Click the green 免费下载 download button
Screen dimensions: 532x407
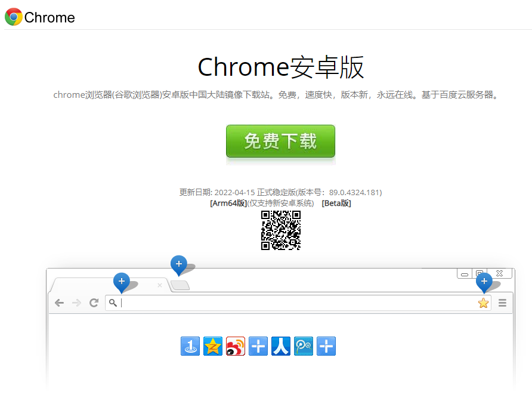(x=280, y=141)
